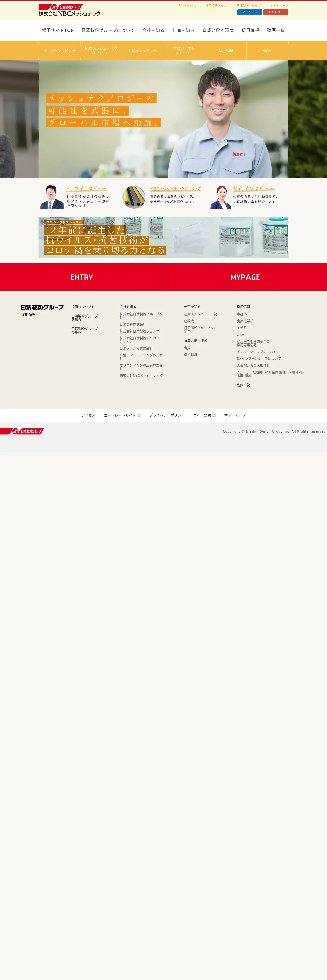Open 各社アクセス header link

click(187, 6)
